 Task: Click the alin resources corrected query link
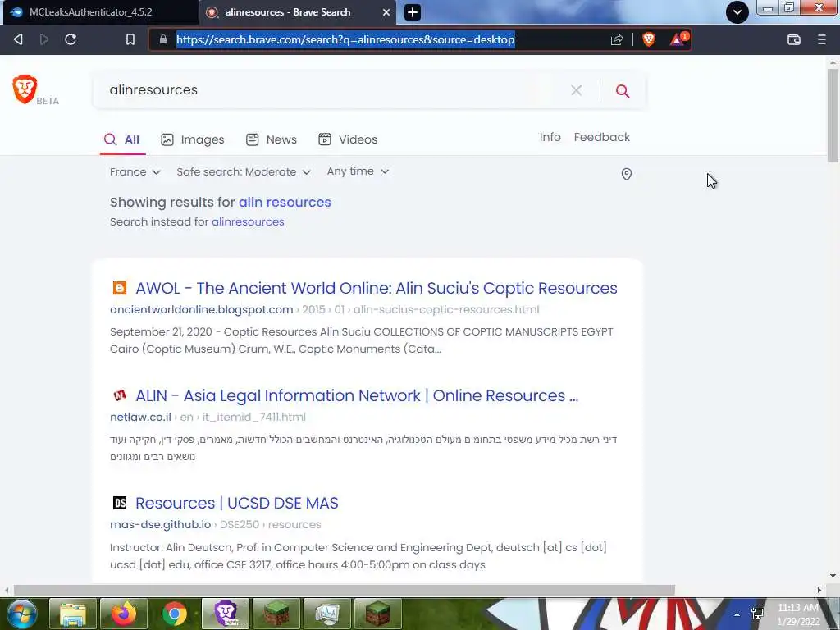285,202
